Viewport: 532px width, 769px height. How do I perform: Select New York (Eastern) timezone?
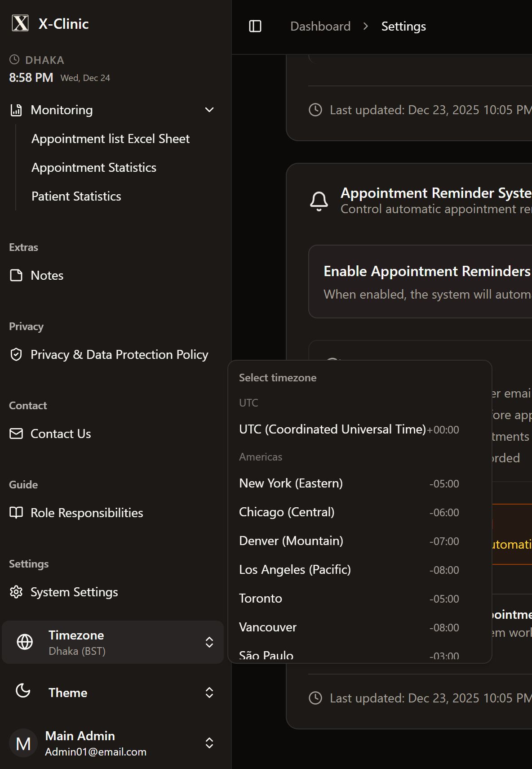(291, 483)
